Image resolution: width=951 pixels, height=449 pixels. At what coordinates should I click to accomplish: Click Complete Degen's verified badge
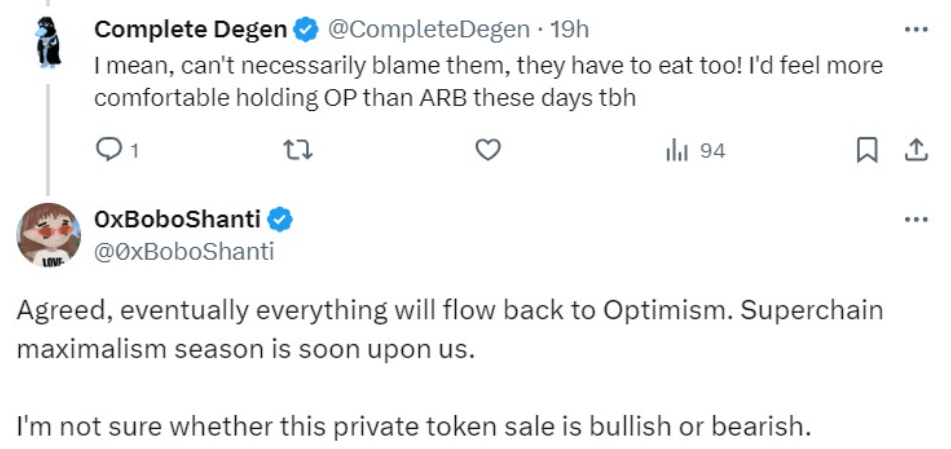point(305,30)
